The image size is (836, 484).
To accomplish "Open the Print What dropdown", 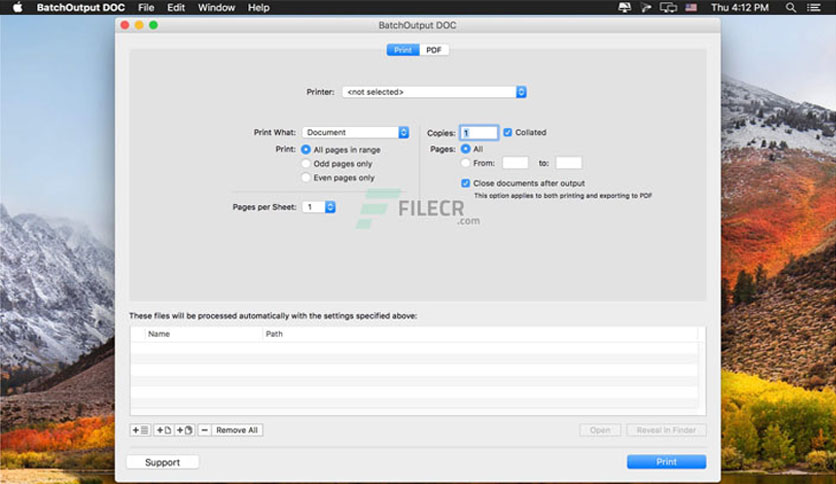I will pos(356,132).
